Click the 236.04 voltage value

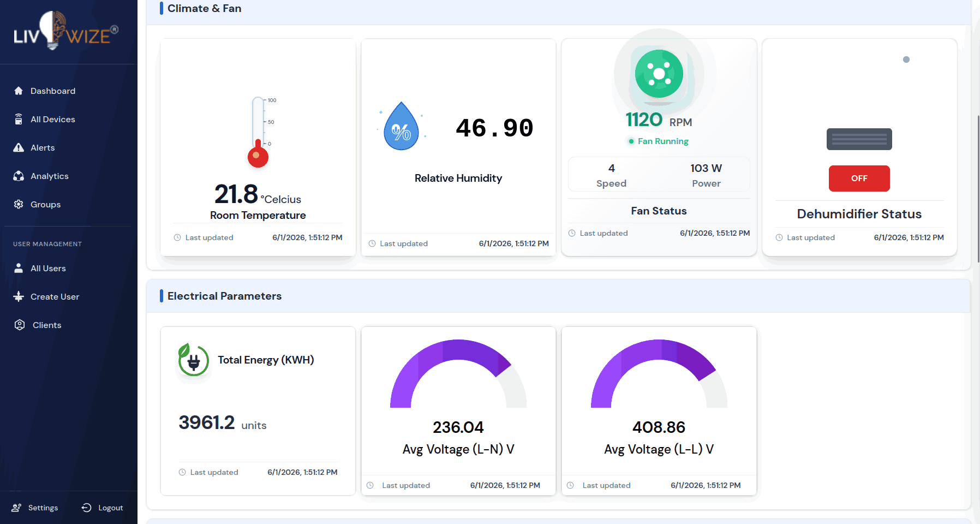point(458,427)
